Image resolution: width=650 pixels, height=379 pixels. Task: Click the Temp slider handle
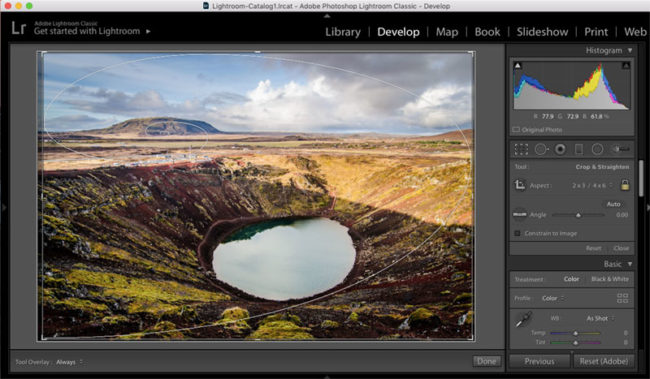[x=575, y=333]
